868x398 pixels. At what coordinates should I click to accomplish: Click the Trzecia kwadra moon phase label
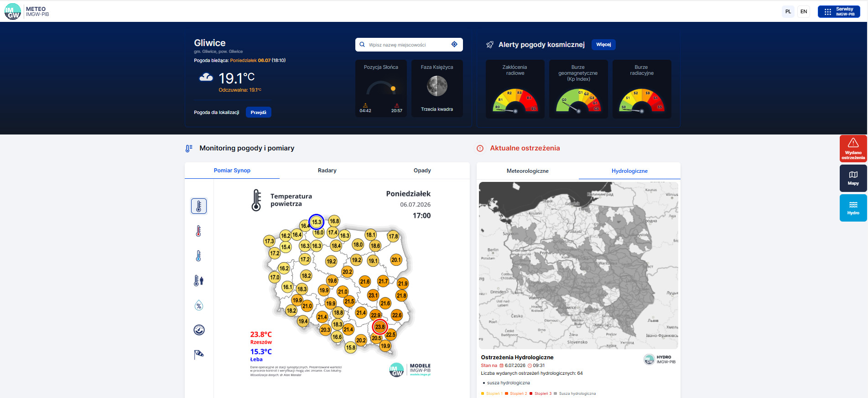tap(437, 109)
